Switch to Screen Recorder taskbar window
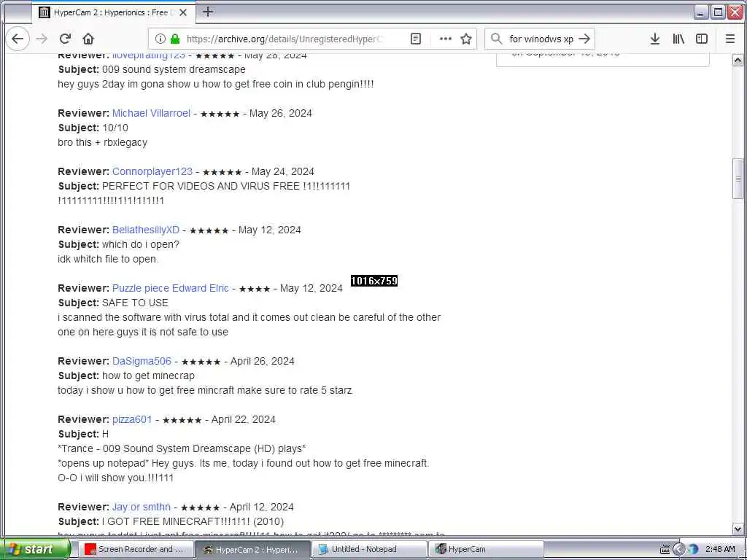747x560 pixels. point(136,550)
